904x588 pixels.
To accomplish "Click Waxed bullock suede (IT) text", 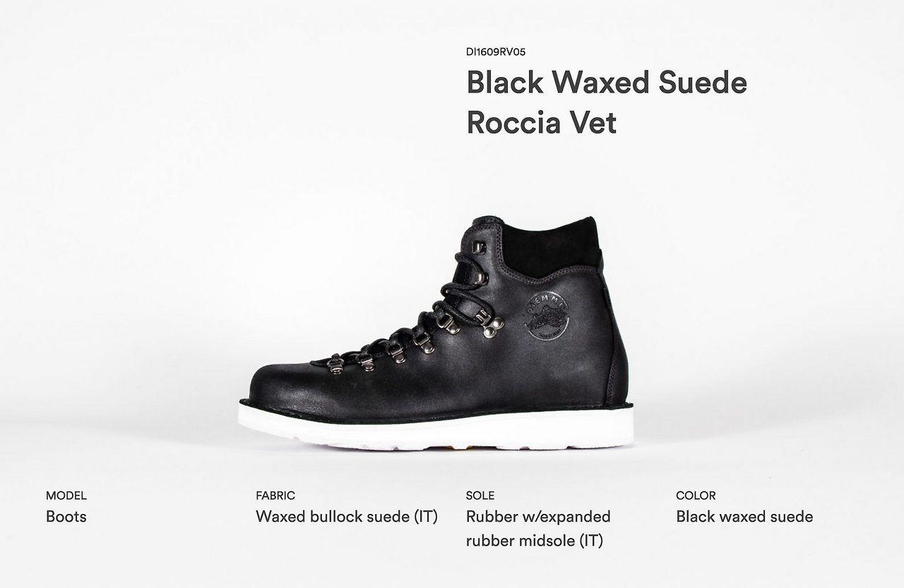I will 347,517.
